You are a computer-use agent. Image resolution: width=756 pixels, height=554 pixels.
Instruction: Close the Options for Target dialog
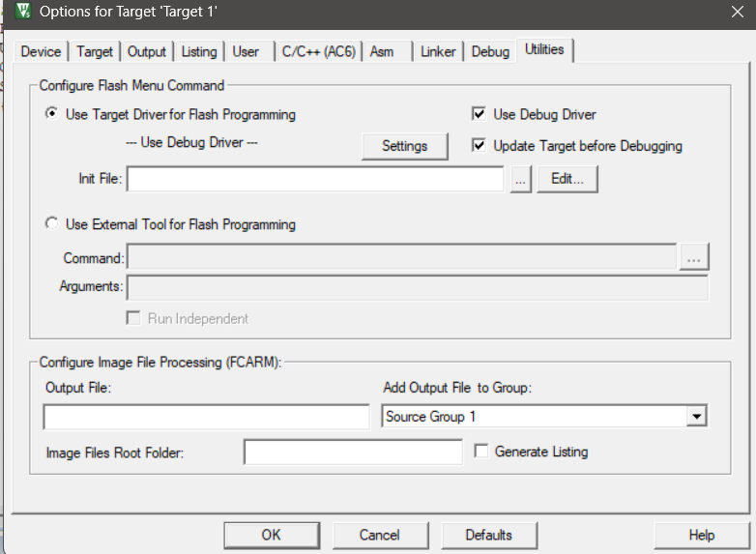(x=736, y=13)
